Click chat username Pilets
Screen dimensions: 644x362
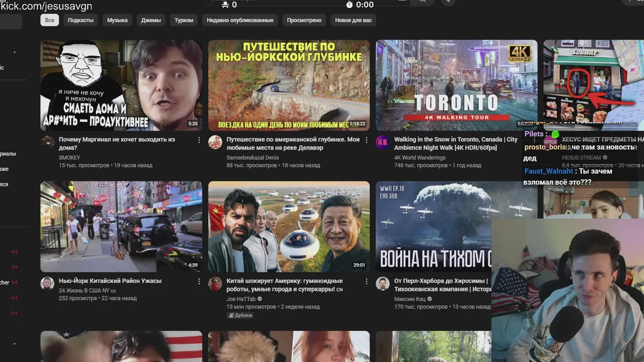(534, 134)
